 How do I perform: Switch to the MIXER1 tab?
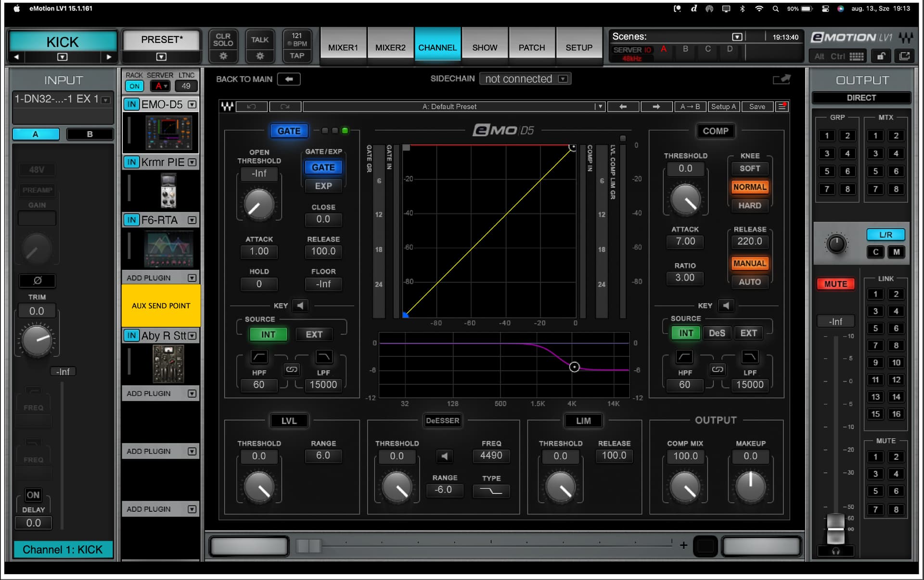(343, 48)
